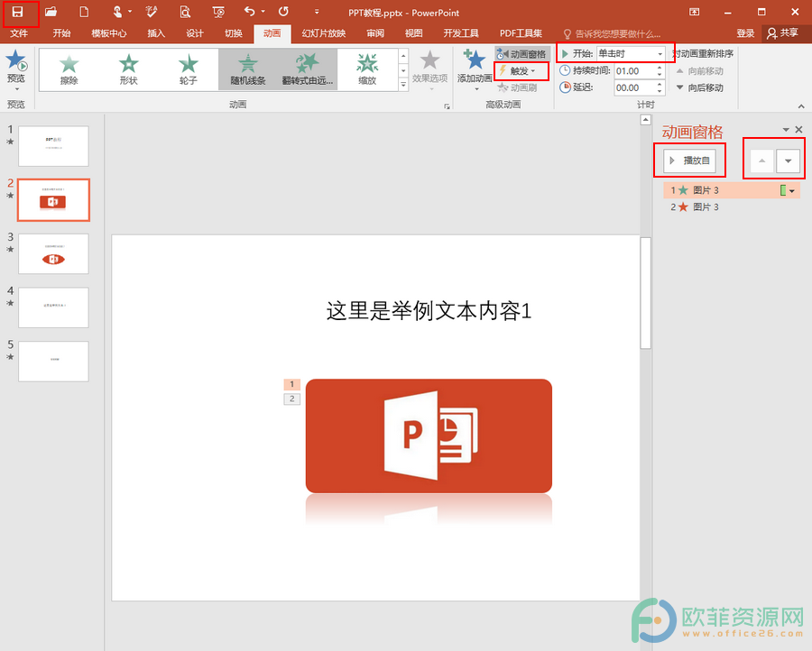Open 效果选项 effect options

tap(429, 69)
